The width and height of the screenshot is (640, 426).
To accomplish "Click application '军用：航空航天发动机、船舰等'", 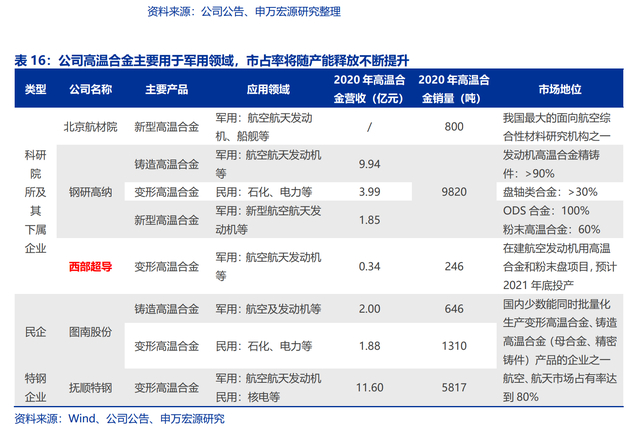I will [264, 127].
